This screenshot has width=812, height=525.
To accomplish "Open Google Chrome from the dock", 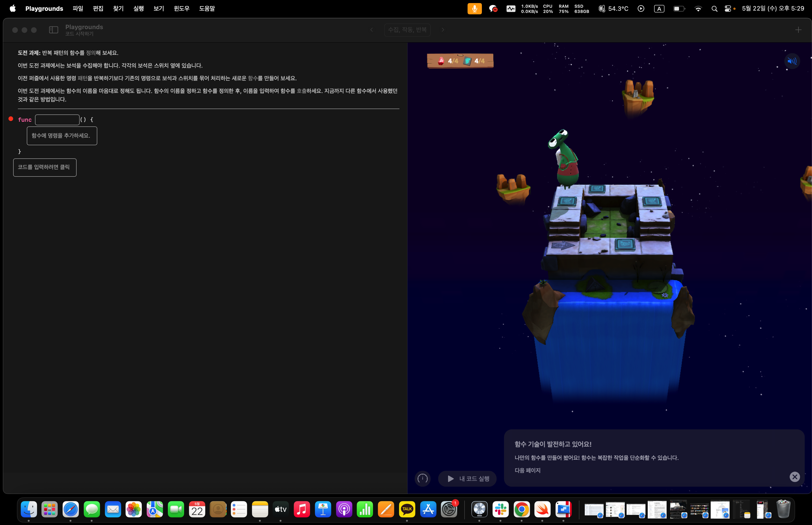I will click(522, 509).
